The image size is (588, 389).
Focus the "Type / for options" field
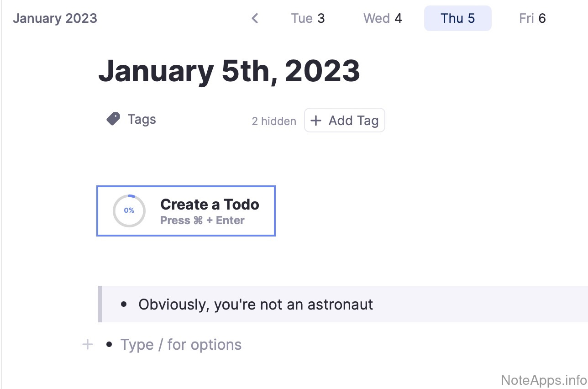[x=181, y=345]
